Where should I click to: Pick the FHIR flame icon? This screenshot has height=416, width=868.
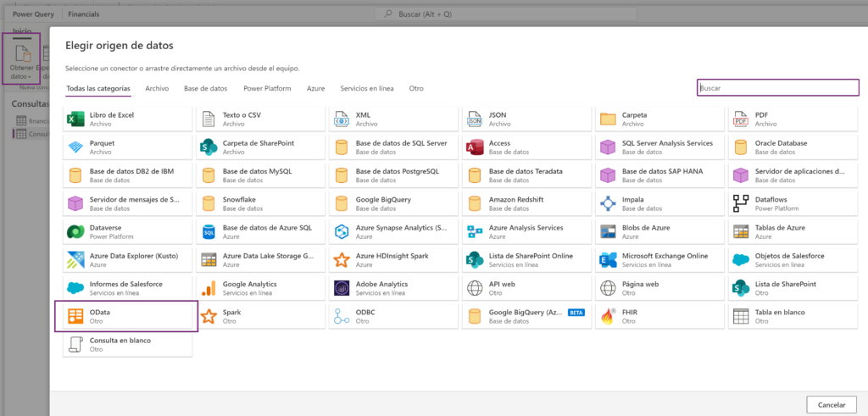pos(608,316)
